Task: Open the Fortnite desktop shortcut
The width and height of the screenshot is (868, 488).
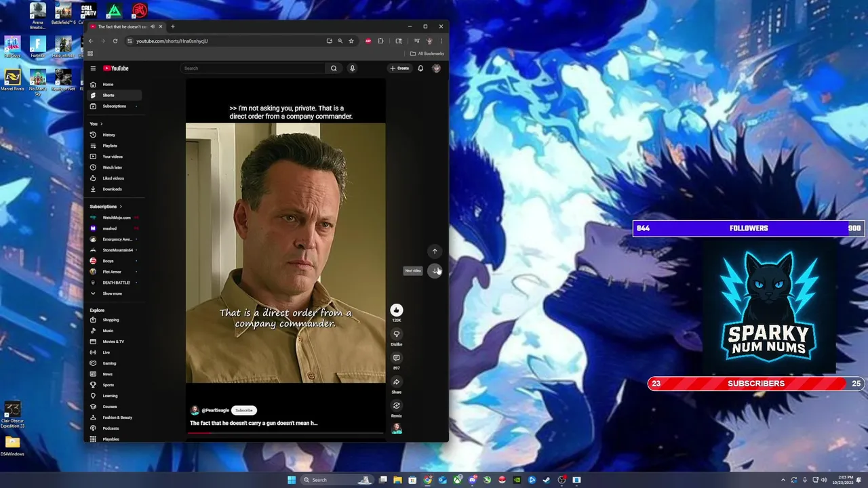Action: pos(38,47)
